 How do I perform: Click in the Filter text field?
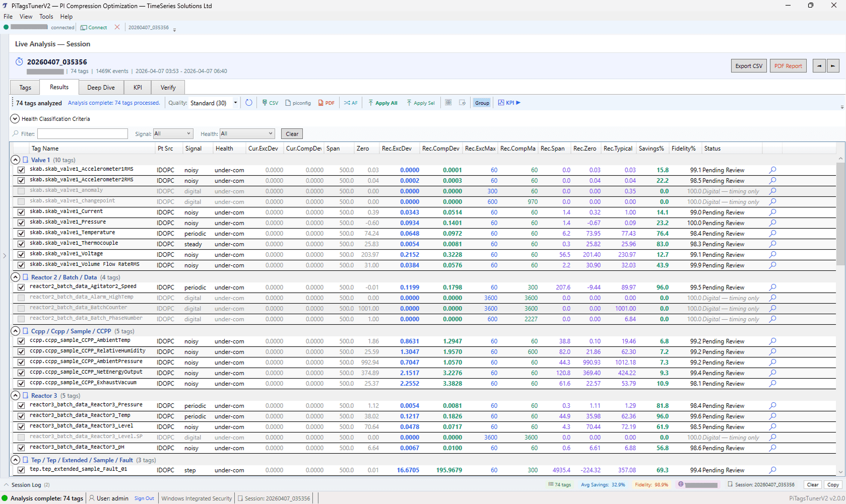tap(83, 133)
